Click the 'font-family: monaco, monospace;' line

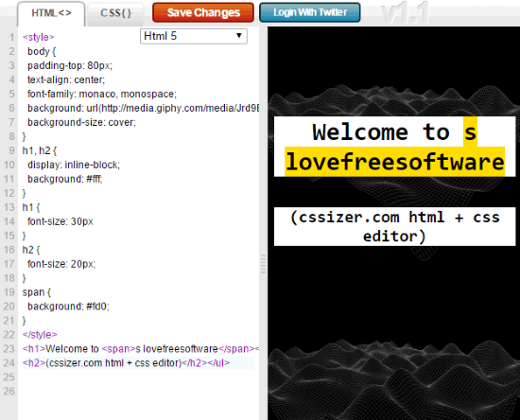click(x=102, y=95)
